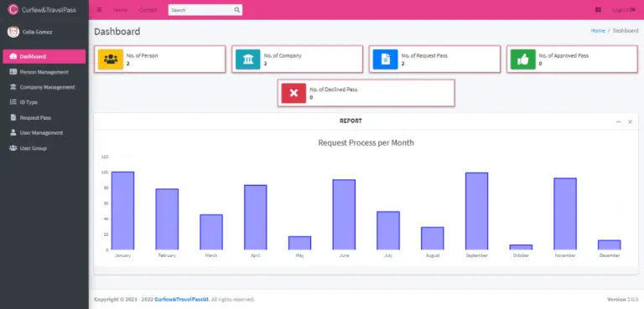Click the Company Management building icon

[x=13, y=87]
